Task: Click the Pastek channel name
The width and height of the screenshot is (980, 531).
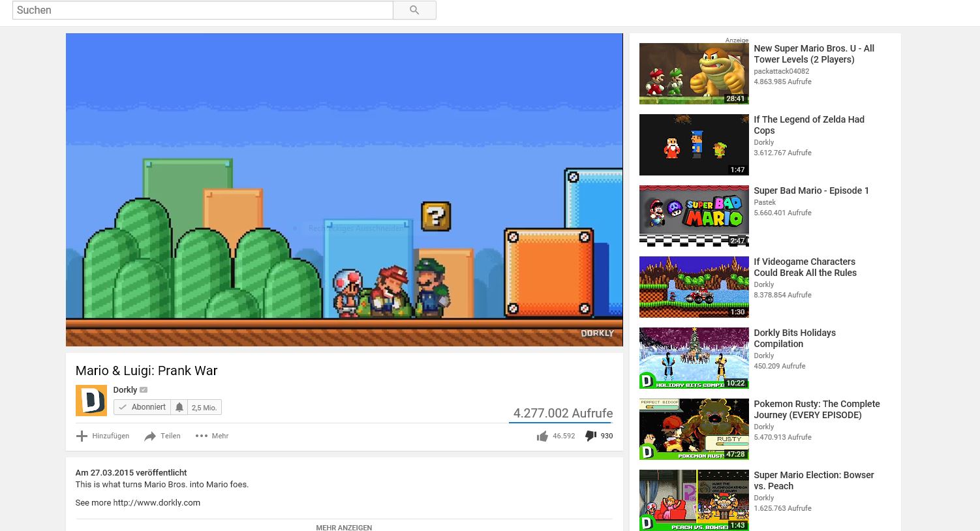Action: [x=765, y=202]
